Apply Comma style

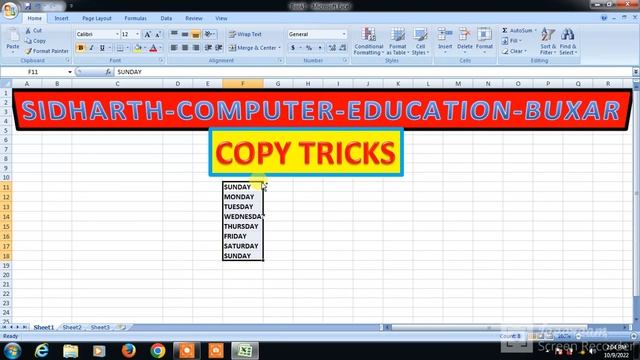tap(320, 48)
